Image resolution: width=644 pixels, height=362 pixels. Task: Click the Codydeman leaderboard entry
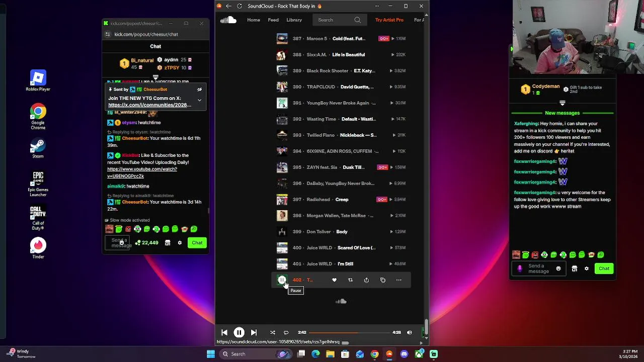click(541, 89)
